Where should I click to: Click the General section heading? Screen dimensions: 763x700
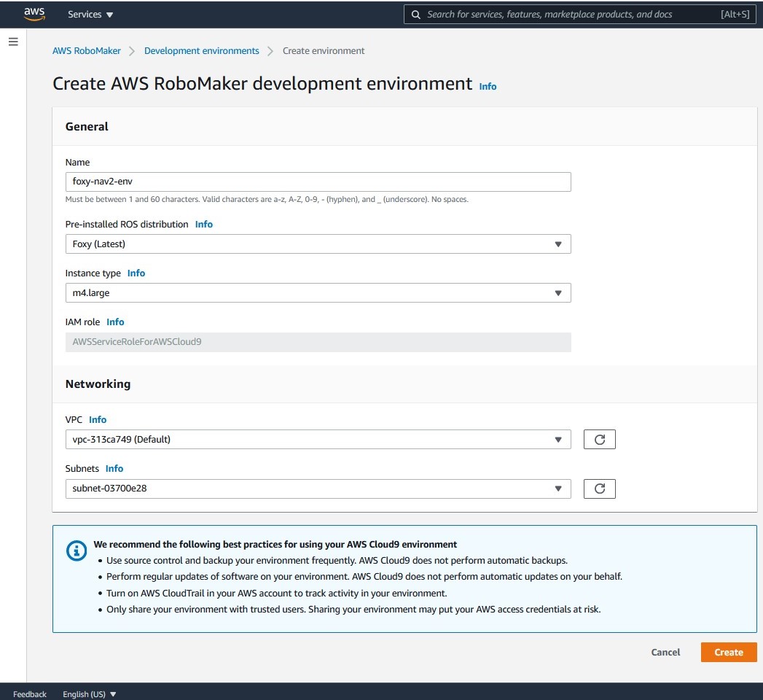87,127
